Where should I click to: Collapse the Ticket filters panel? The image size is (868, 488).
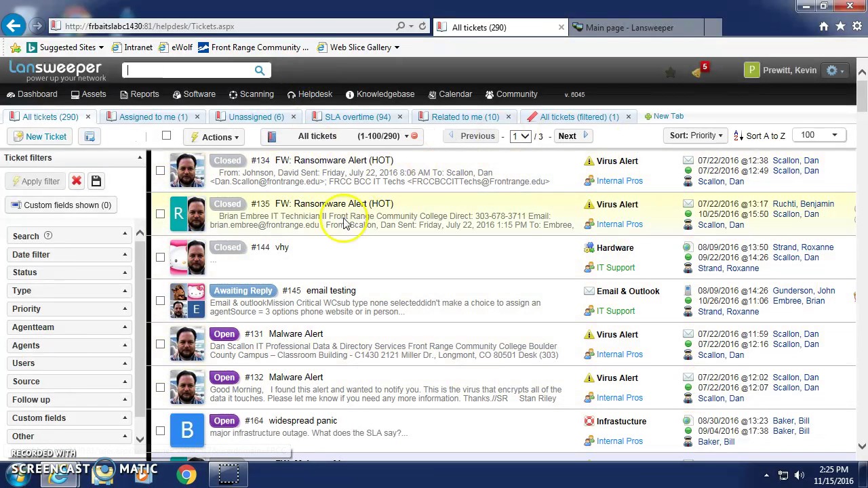(140, 157)
